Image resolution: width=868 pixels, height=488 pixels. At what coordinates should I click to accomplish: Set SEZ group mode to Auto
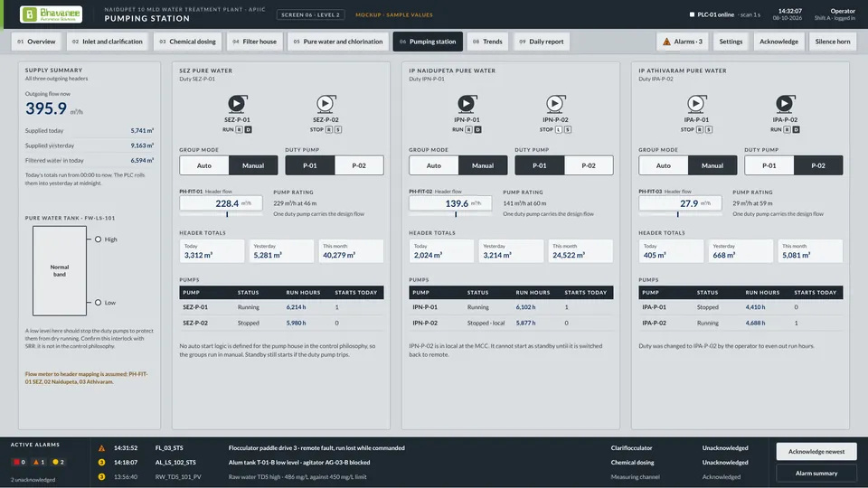coord(204,165)
